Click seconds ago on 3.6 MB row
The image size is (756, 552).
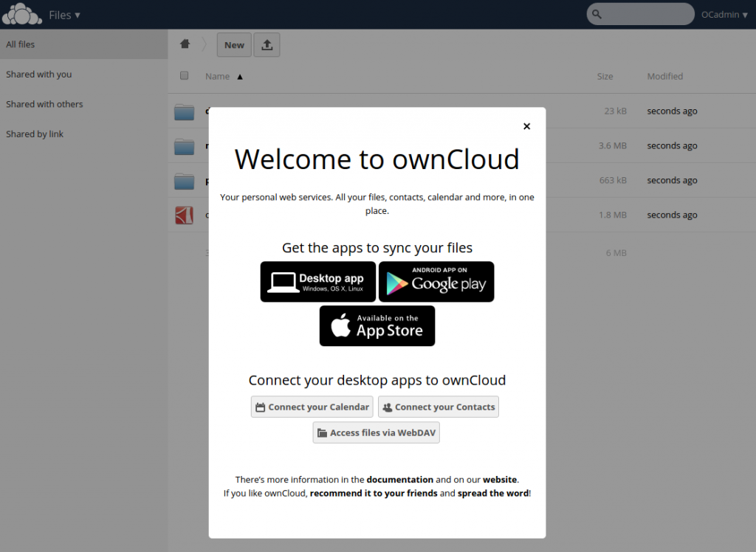[x=672, y=145]
